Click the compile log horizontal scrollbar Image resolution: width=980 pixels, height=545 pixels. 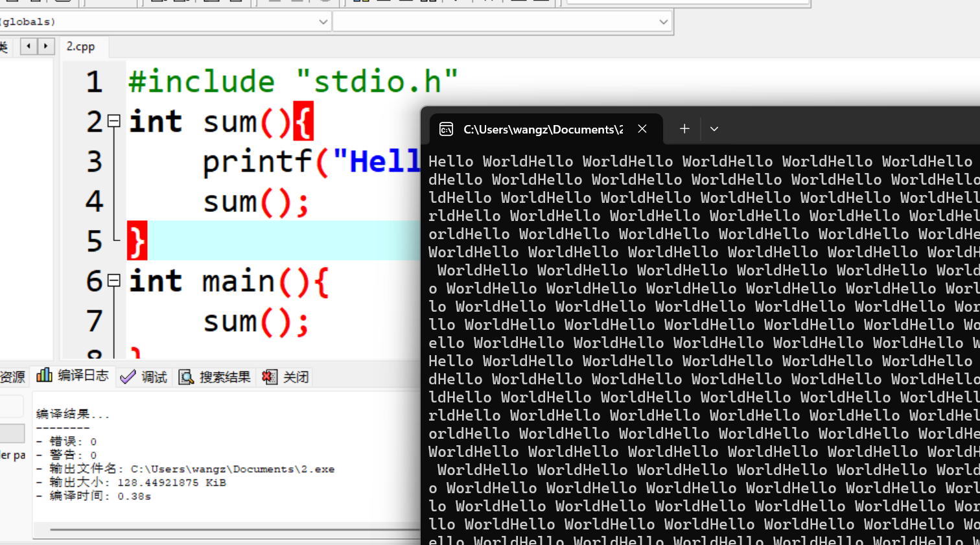click(x=227, y=529)
